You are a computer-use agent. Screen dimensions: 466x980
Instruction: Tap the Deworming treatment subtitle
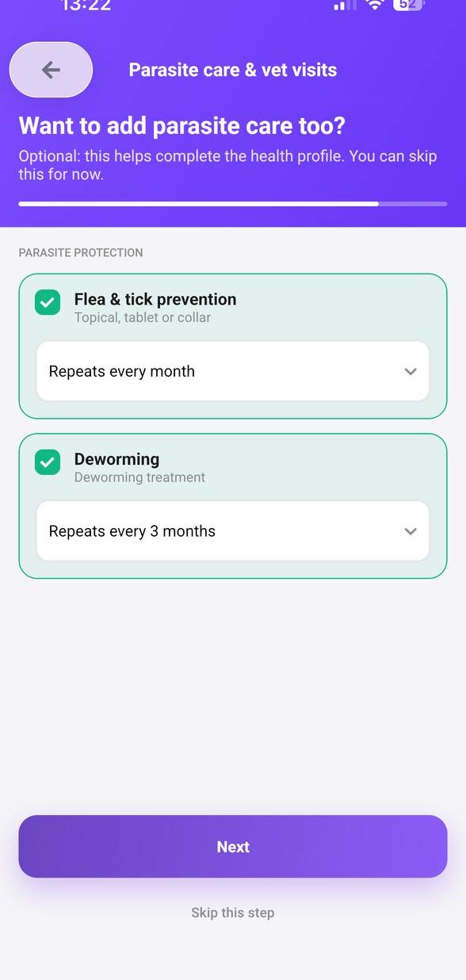click(x=139, y=477)
